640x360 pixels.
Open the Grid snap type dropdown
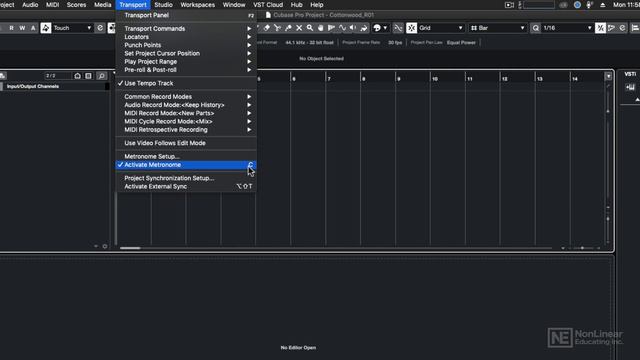coord(441,28)
